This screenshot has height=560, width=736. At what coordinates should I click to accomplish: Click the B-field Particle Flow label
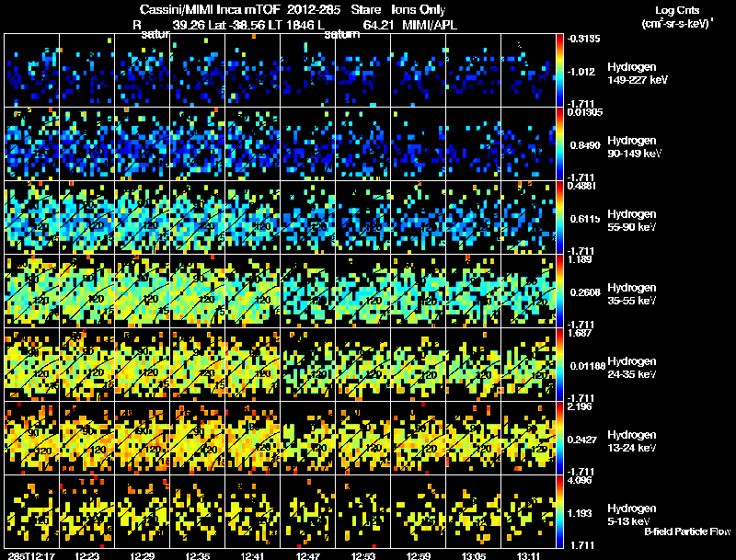687,531
